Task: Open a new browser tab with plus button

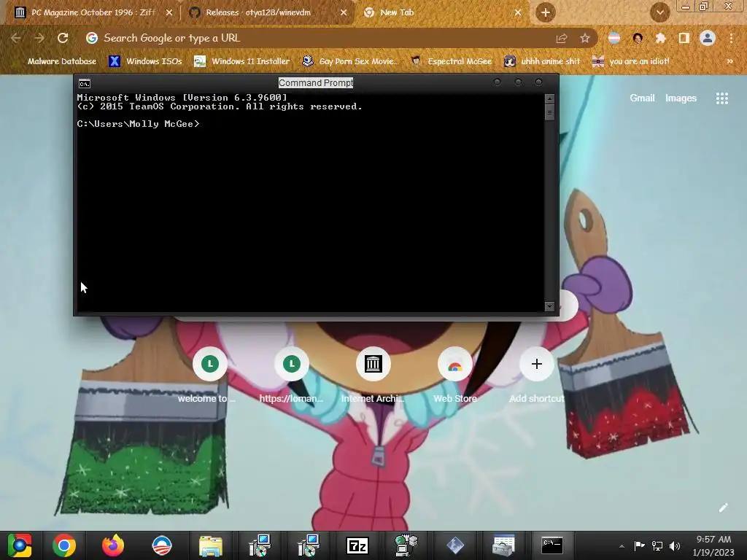Action: click(546, 13)
